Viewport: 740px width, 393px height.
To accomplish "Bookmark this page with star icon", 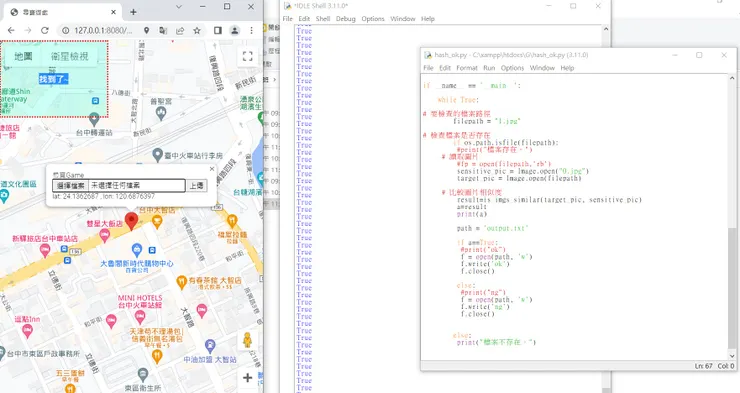I will (197, 30).
